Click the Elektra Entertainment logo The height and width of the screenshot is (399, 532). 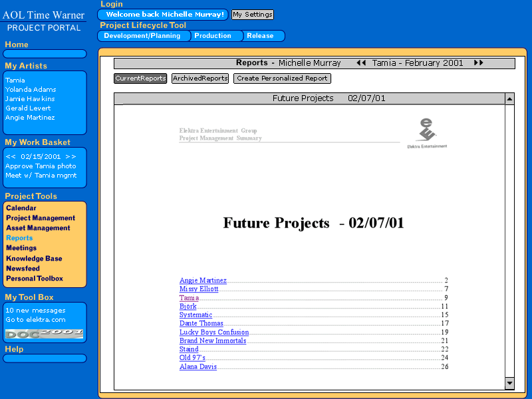(x=426, y=132)
